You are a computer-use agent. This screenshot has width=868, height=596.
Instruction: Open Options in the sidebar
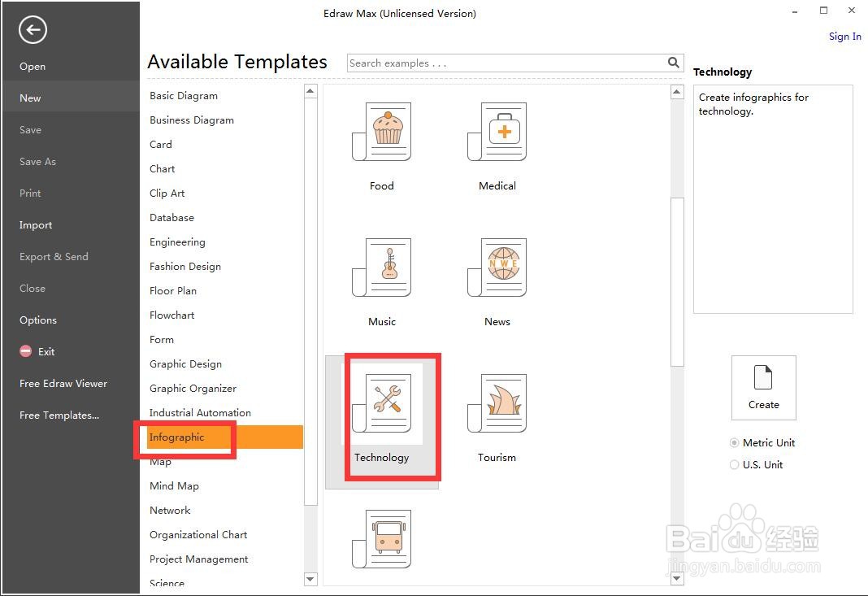pyautogui.click(x=38, y=320)
